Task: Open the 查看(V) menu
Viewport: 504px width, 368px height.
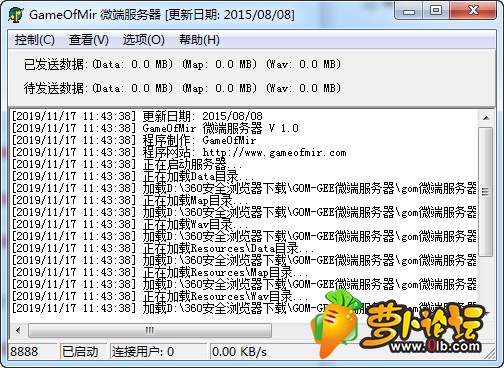Action: pos(89,40)
